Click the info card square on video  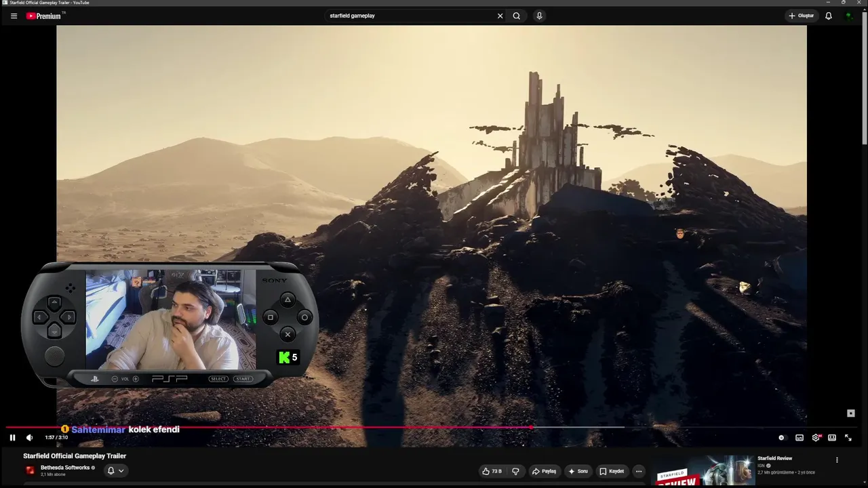coord(851,413)
